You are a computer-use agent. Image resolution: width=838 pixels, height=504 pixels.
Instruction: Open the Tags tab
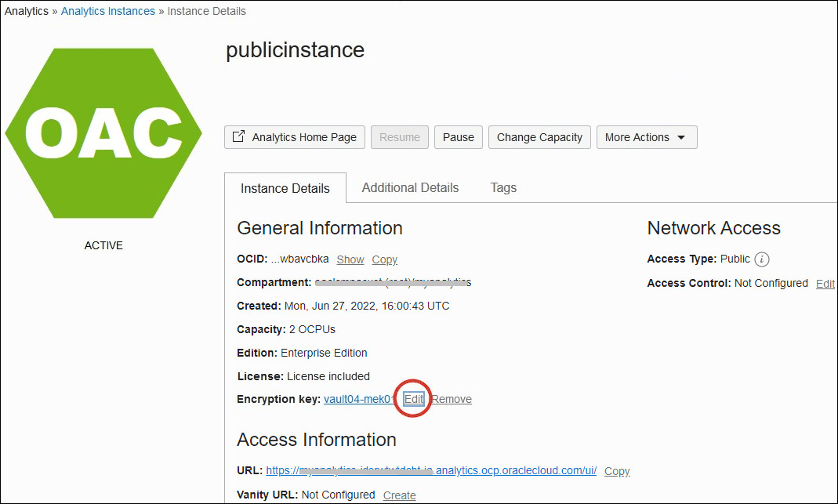(x=503, y=187)
